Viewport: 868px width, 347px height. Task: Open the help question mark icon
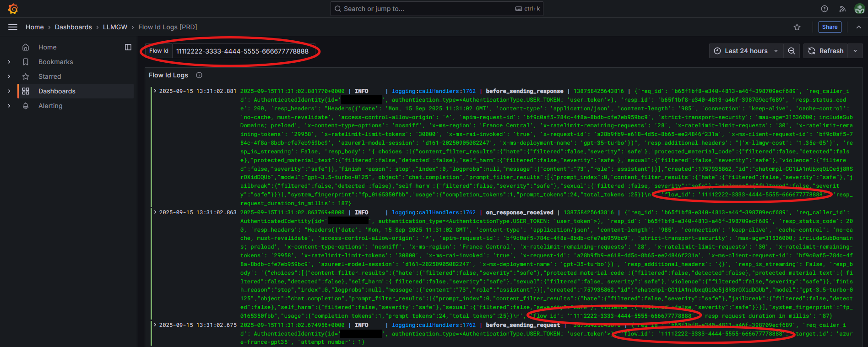[825, 9]
